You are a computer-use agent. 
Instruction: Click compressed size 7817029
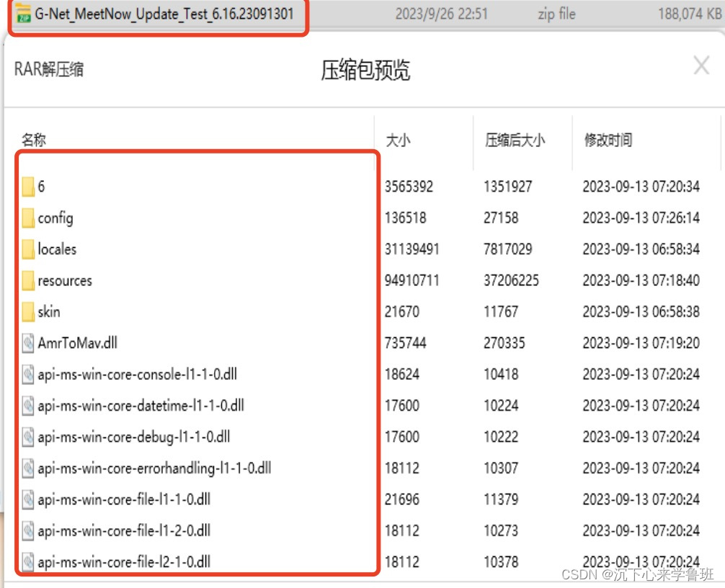508,249
